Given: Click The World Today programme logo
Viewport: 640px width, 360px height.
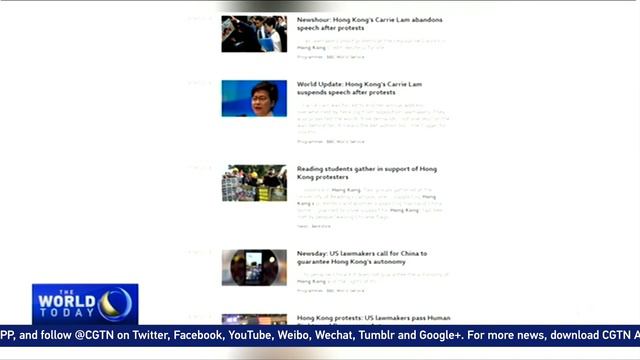Looking at the screenshot, I should tap(85, 304).
